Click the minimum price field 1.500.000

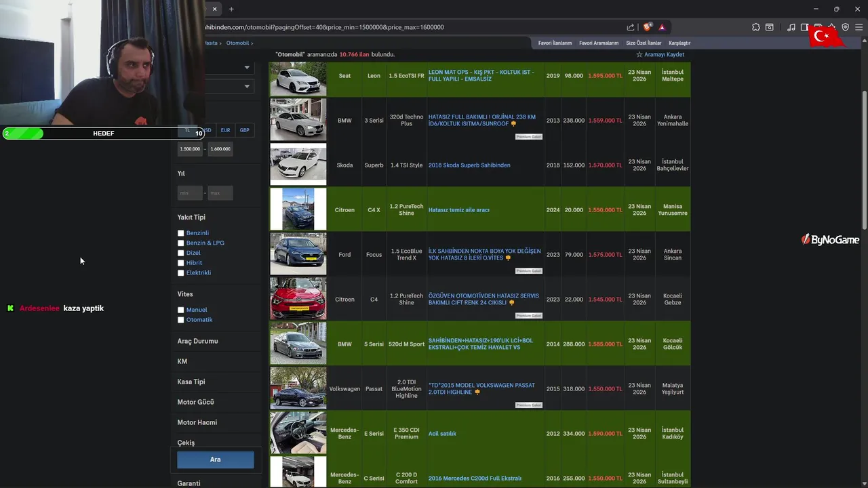click(x=190, y=148)
